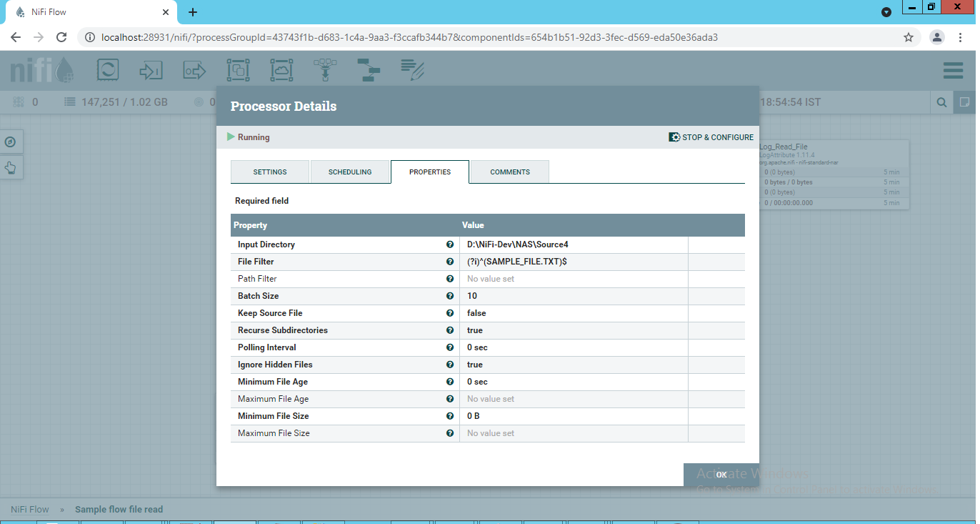Image resolution: width=980 pixels, height=524 pixels.
Task: Click the Remote Process Group icon
Action: click(282, 70)
